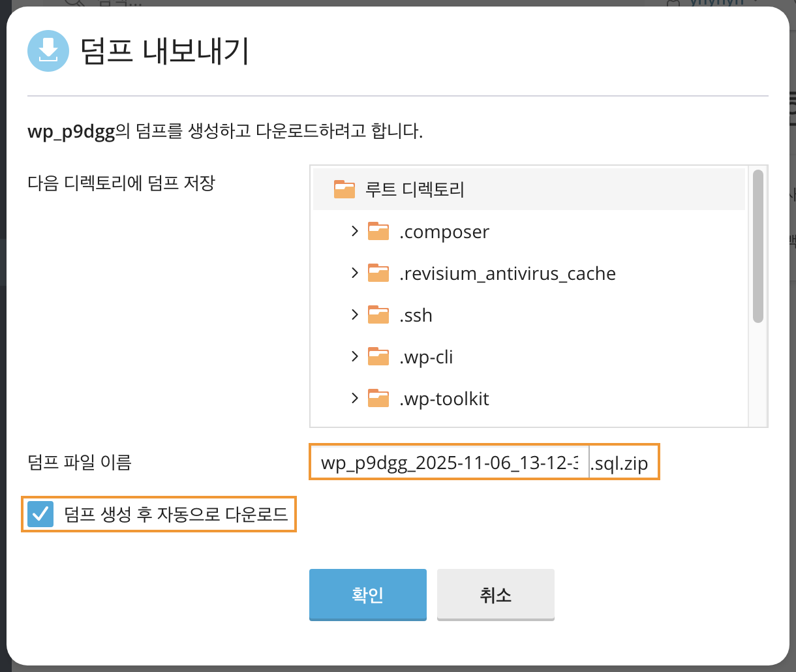Expand the .revisium_antivirus_cache folder chevron
Viewport: 796px width, 672px height.
(x=354, y=273)
